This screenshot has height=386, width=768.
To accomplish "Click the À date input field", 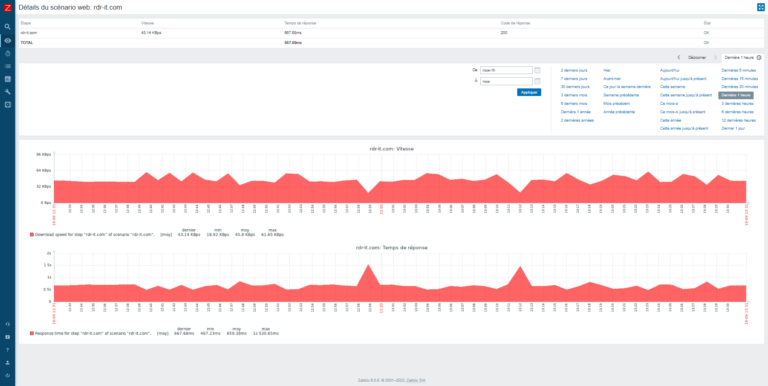I will click(x=506, y=81).
